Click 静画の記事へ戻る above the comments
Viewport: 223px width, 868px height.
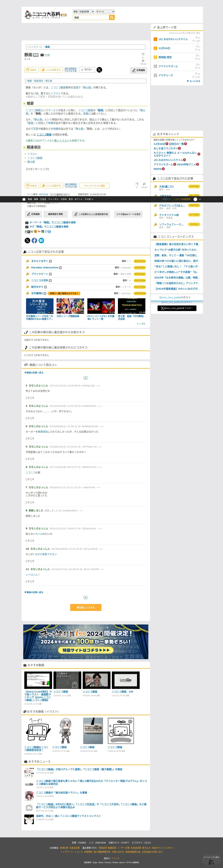tap(34, 373)
